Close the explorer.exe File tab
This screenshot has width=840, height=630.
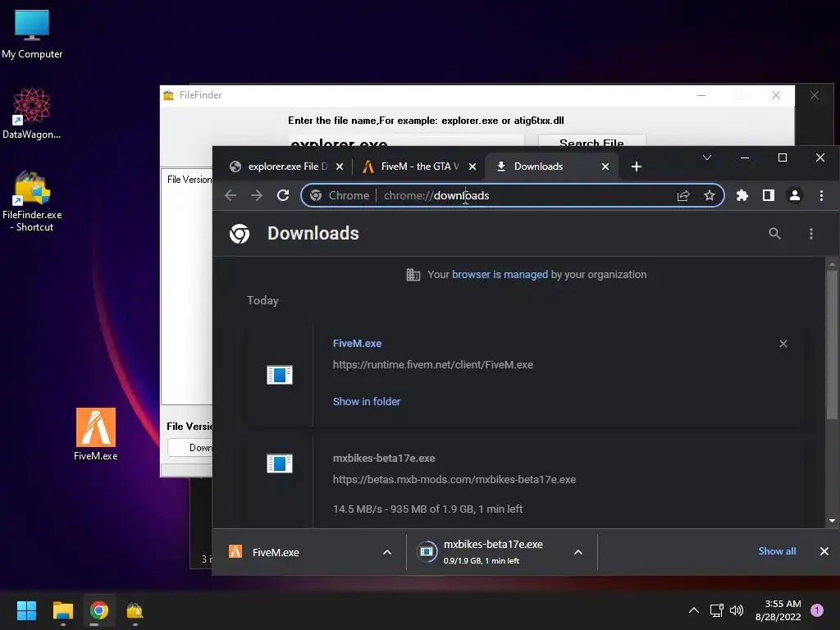[340, 167]
